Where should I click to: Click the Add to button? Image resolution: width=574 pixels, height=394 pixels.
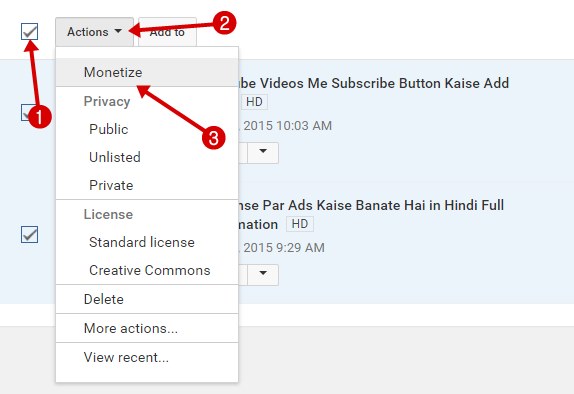pos(167,32)
